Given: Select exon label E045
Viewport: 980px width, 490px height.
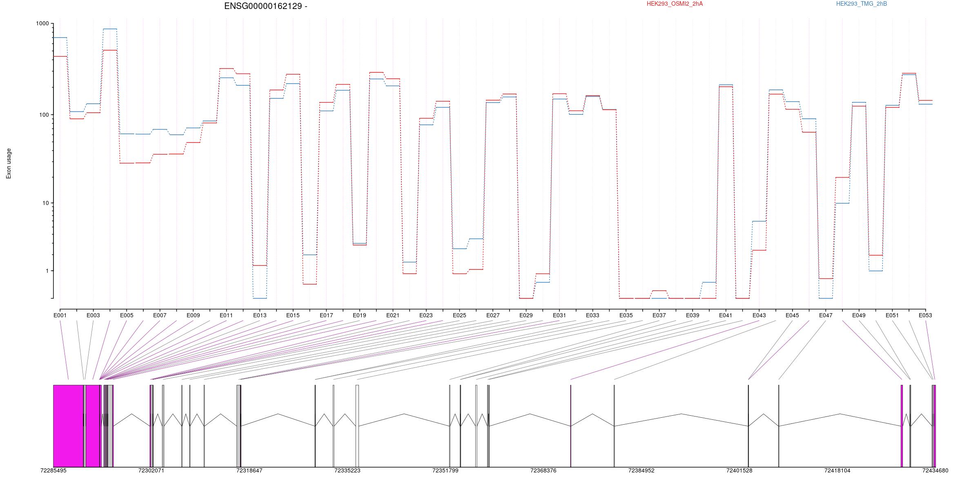Looking at the screenshot, I should [x=792, y=315].
